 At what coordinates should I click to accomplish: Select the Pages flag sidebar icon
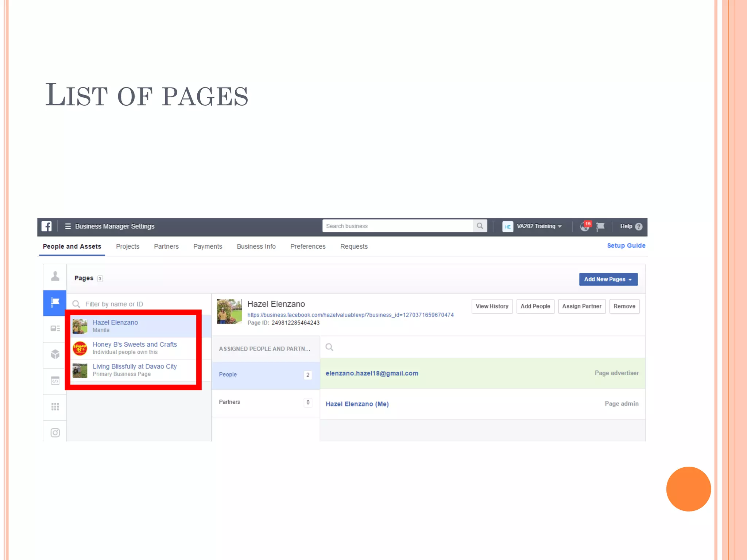pos(55,303)
